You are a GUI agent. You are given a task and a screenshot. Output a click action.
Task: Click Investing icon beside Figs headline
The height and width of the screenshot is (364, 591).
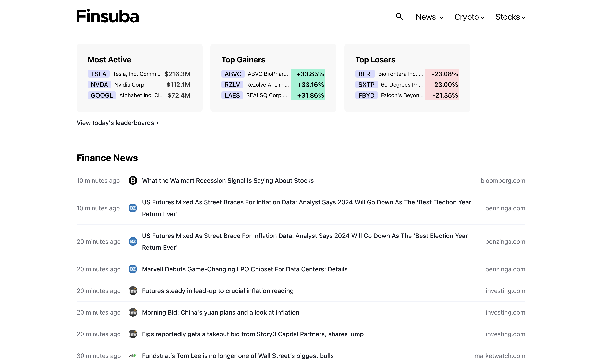click(x=133, y=334)
